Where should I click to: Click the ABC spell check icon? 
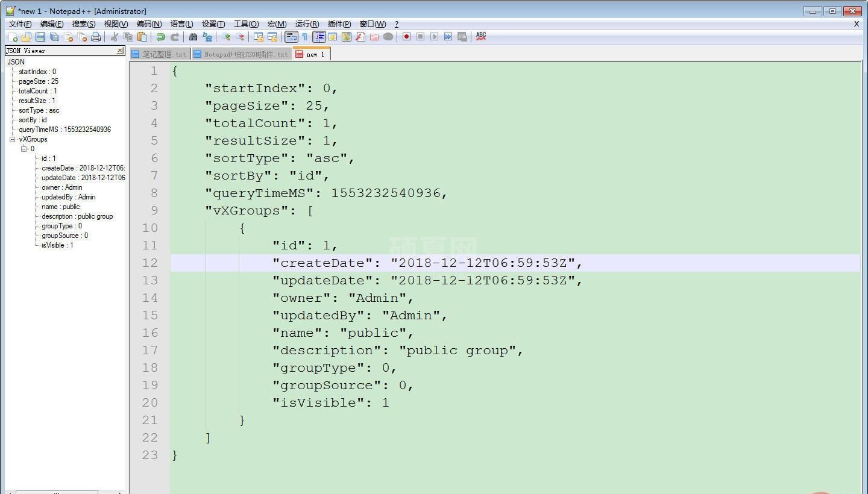click(481, 37)
